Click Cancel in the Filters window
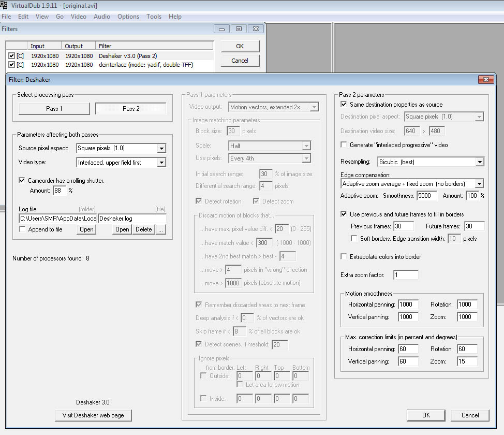 pyautogui.click(x=240, y=61)
